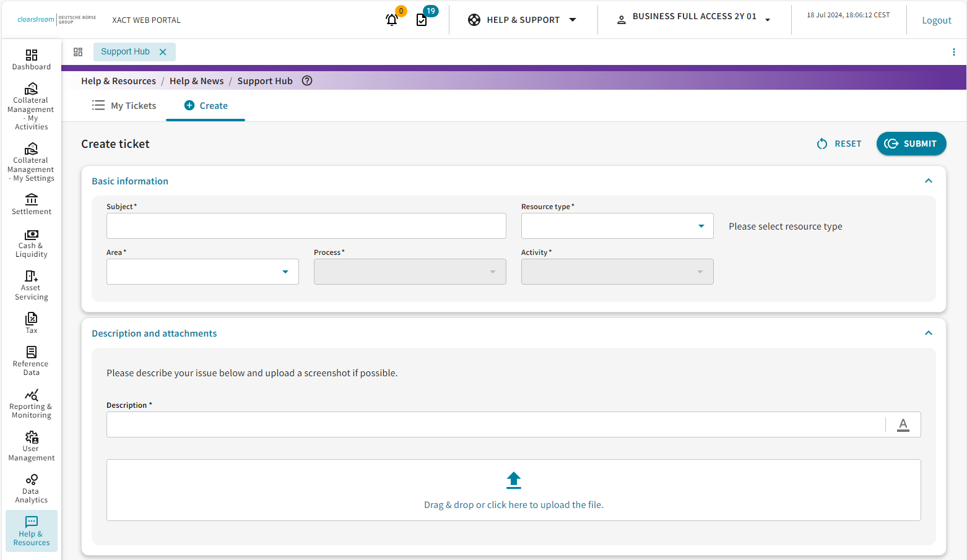This screenshot has height=560, width=967.
Task: Select the Settlement sidebar icon
Action: [x=31, y=203]
